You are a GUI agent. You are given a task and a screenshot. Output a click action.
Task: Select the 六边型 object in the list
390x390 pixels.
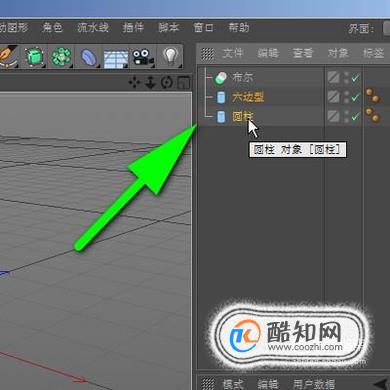pyautogui.click(x=248, y=97)
